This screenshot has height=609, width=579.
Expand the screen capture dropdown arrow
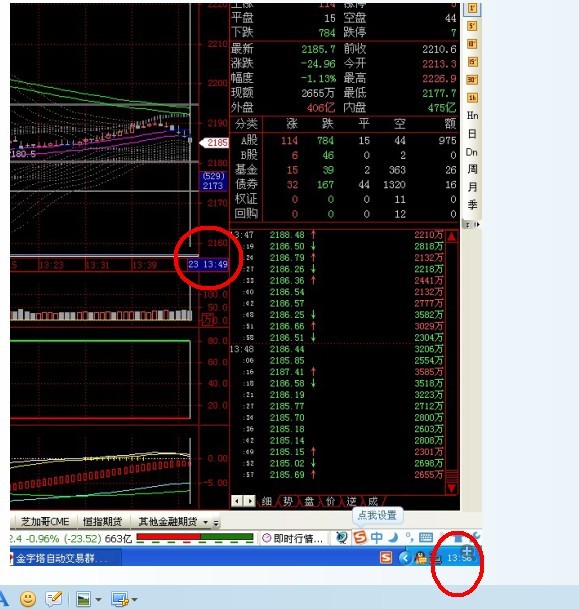click(x=134, y=600)
